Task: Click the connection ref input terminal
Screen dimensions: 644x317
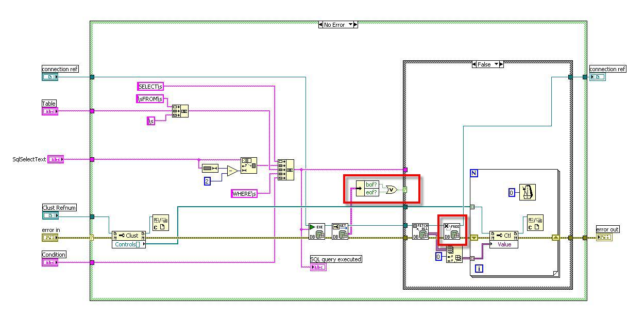Action: coord(50,77)
